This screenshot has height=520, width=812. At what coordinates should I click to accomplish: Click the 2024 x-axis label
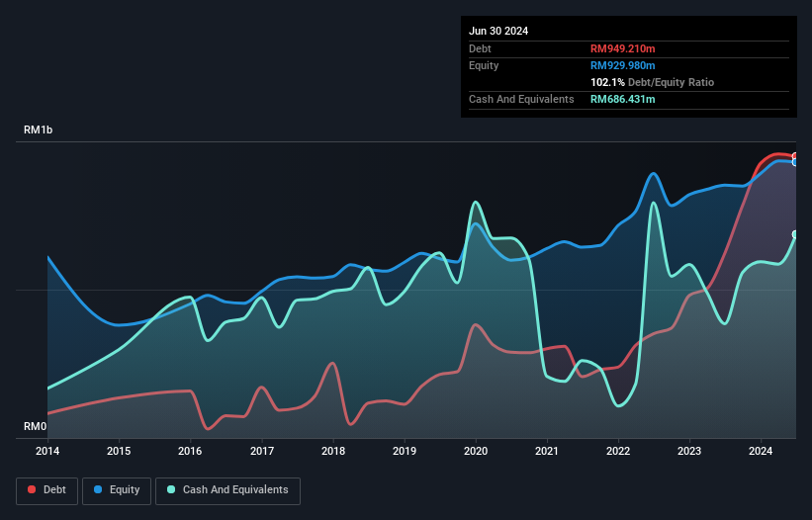761,451
